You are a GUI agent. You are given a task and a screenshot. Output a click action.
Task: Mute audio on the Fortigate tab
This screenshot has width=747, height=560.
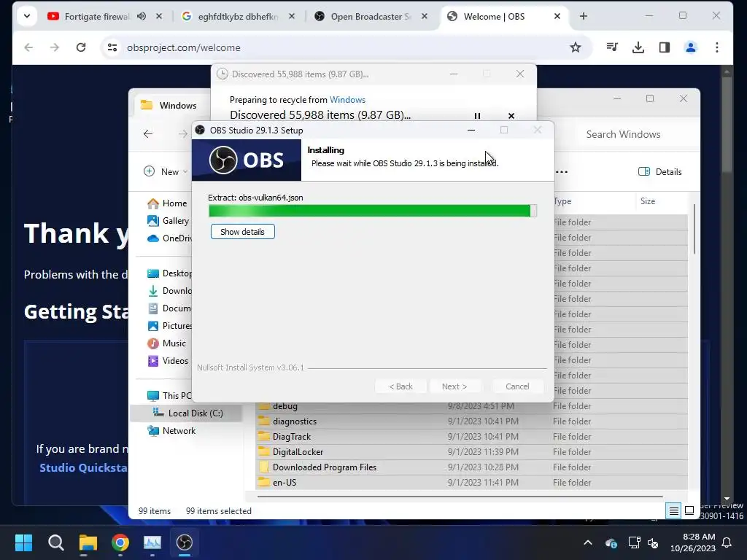[142, 16]
